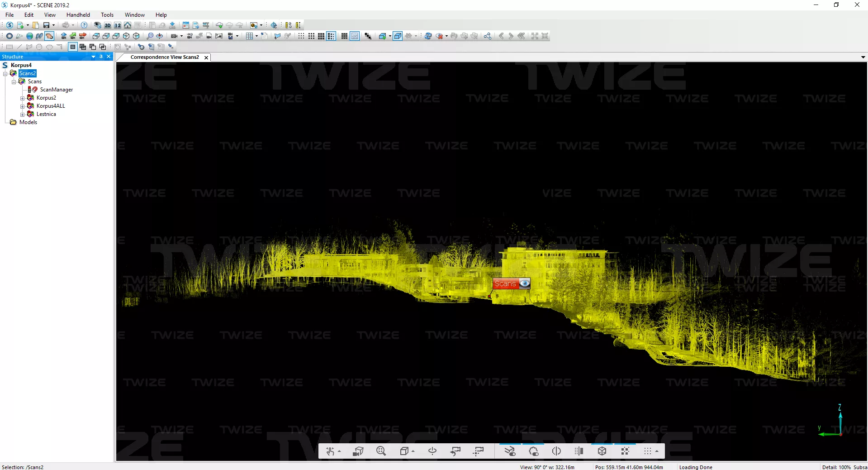This screenshot has width=868, height=470.
Task: Select Korpus4ALL in the structure tree
Action: point(51,106)
